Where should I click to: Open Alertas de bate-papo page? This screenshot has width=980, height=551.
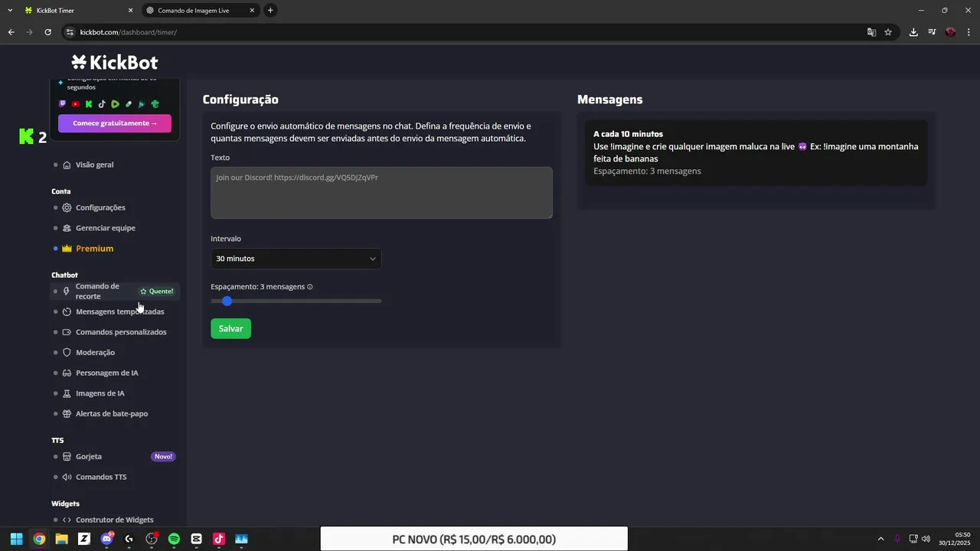point(112,413)
